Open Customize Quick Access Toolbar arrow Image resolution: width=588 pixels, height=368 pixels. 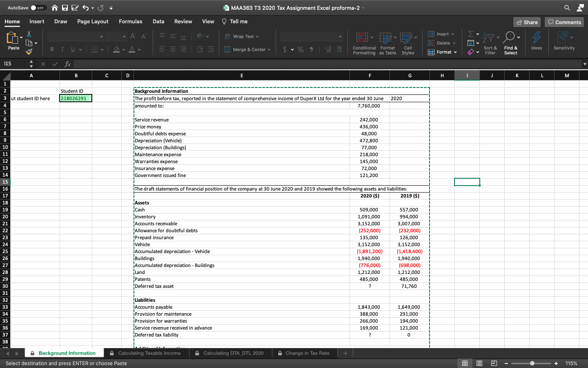111,8
